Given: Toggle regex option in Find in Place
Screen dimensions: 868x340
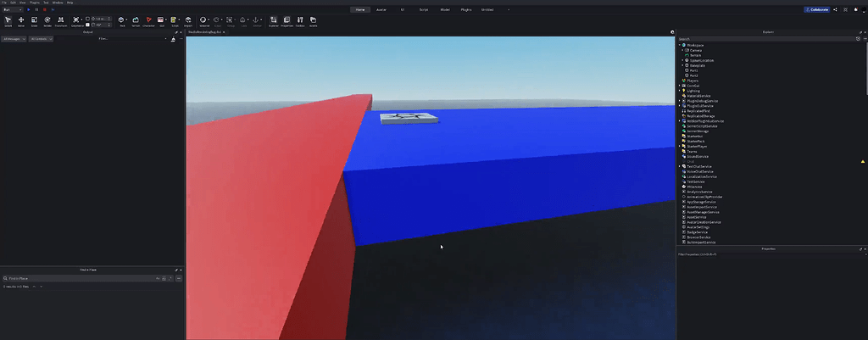Looking at the screenshot, I should coord(170,279).
